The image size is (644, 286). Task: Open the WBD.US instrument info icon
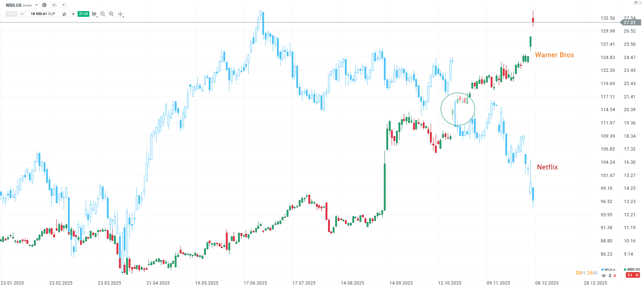point(44,5)
